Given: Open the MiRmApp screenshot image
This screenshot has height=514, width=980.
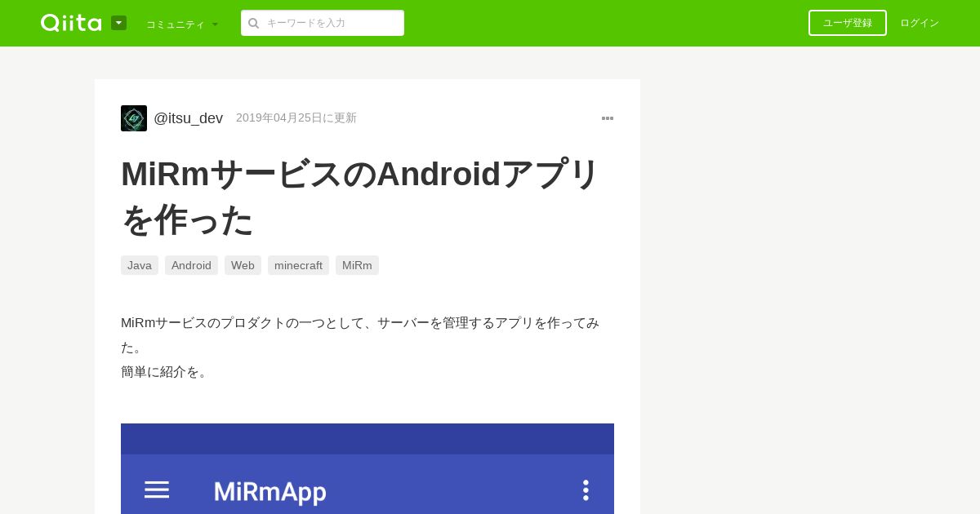Looking at the screenshot, I should click(x=367, y=468).
